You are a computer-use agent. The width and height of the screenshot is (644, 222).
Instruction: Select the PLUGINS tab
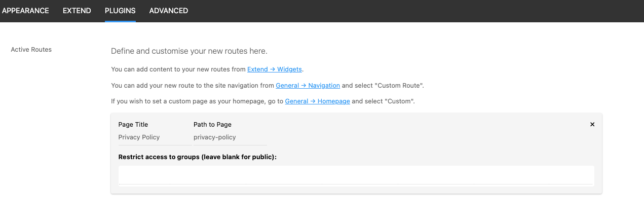(x=120, y=11)
